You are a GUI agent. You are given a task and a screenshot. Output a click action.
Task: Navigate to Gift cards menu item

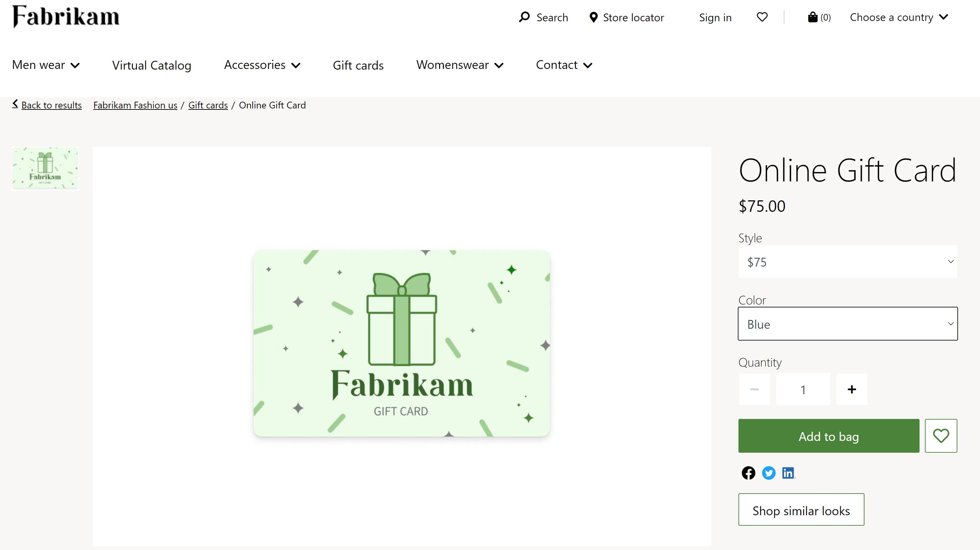(358, 65)
